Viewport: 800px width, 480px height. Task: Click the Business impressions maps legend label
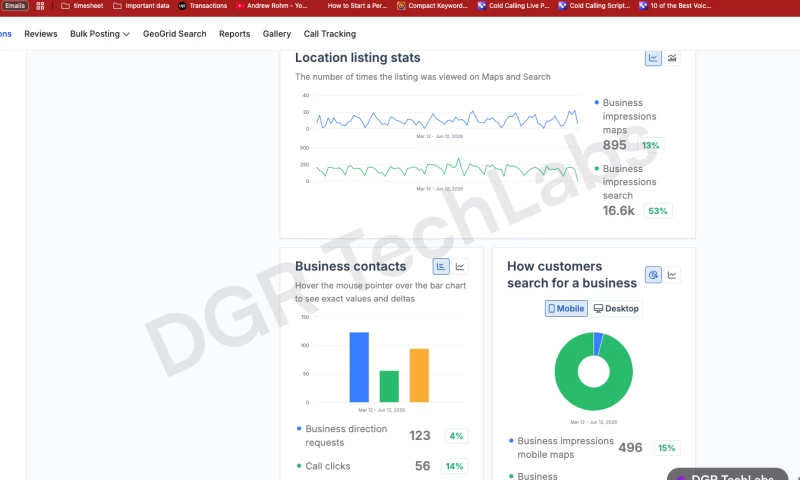629,116
